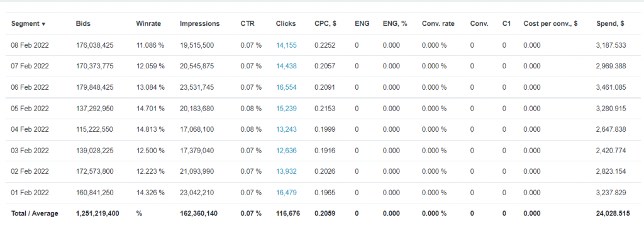Open clicks link 15,239 for 05 Feb
The width and height of the screenshot is (644, 231).
tap(286, 109)
